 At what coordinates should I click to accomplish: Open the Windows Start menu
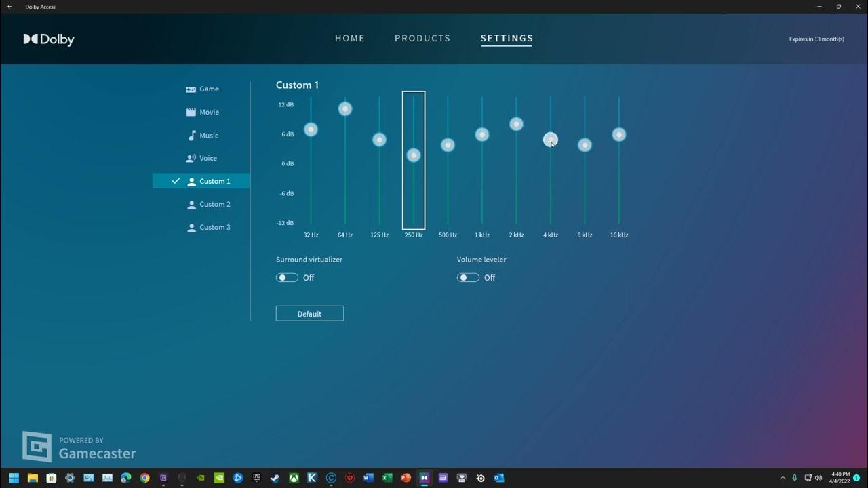14,478
